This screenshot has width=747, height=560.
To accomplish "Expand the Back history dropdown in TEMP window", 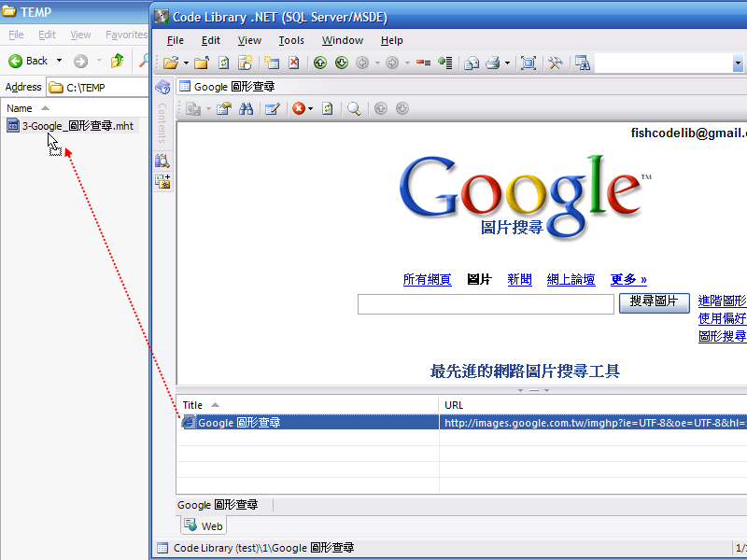I will coord(59,61).
